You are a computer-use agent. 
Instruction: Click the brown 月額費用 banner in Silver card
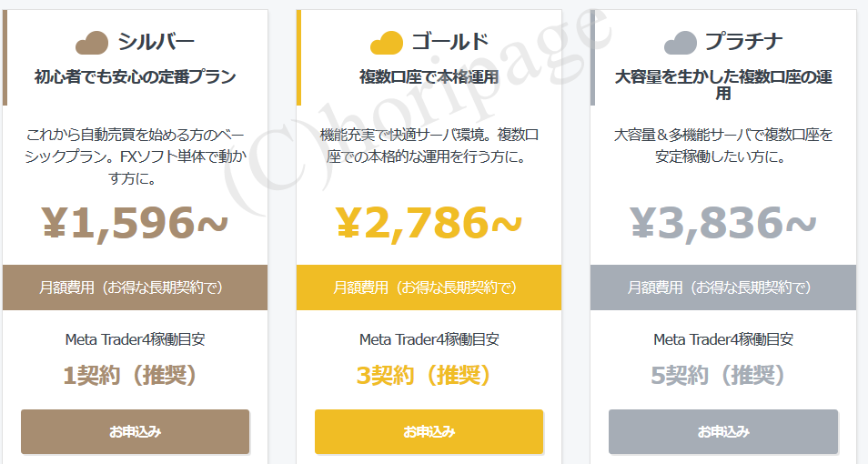135,287
